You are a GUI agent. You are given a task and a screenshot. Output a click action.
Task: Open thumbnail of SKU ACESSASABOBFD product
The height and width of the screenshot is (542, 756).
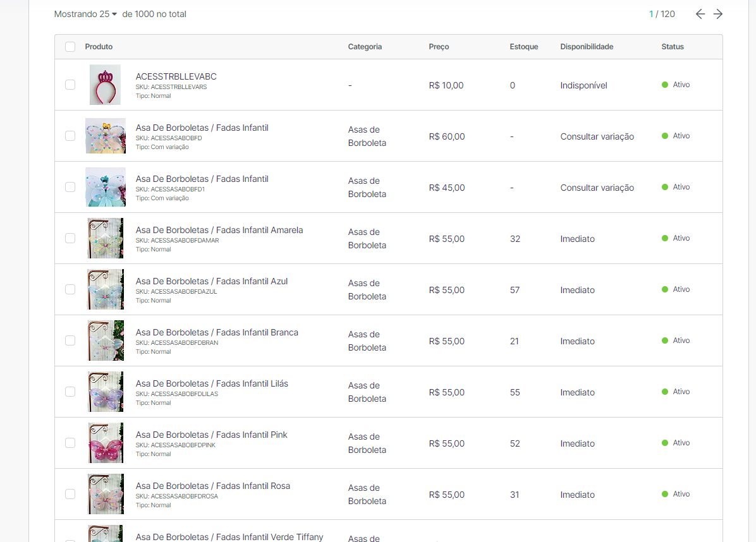106,136
